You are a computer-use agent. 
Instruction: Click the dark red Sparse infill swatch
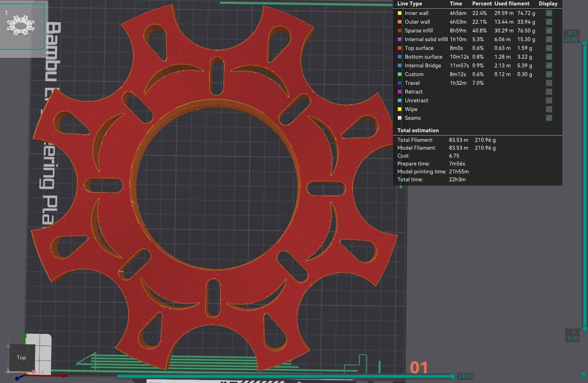(x=400, y=31)
